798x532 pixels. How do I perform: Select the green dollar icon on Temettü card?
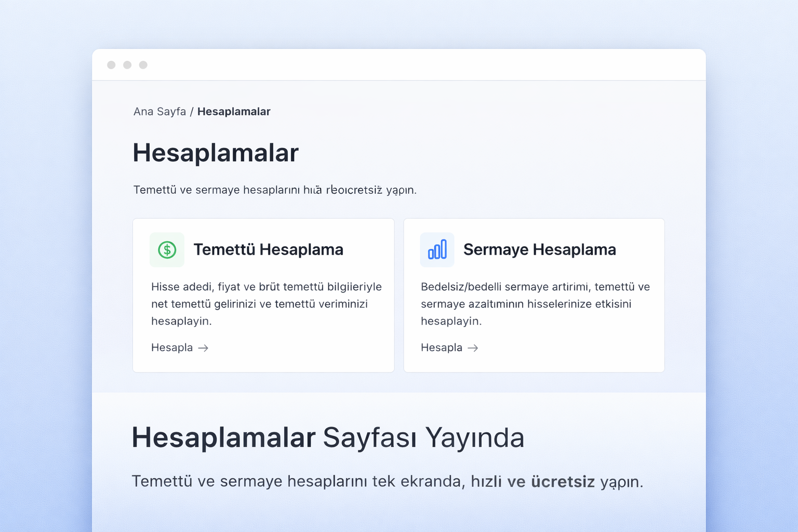click(x=167, y=249)
